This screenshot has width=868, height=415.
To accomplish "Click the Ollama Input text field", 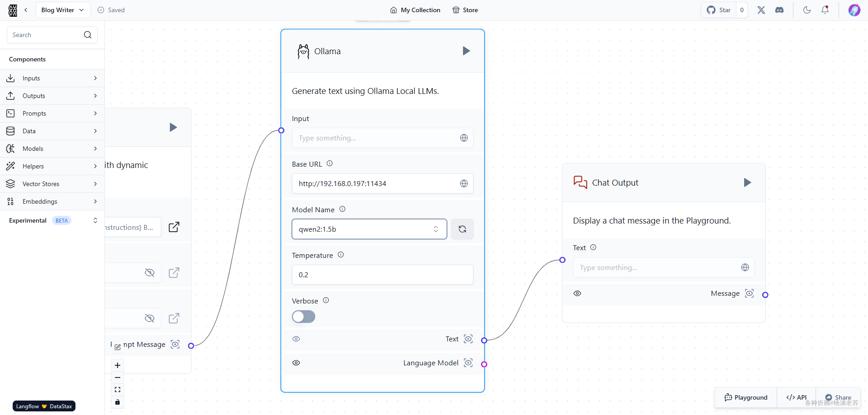I will point(382,138).
